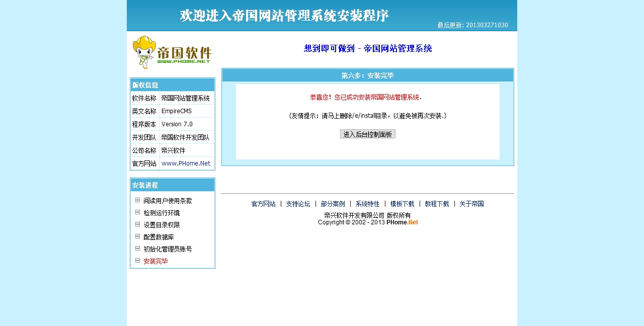The height and width of the screenshot is (326, 644).
Task: Open the 部分案例 footer link
Action: [333, 204]
